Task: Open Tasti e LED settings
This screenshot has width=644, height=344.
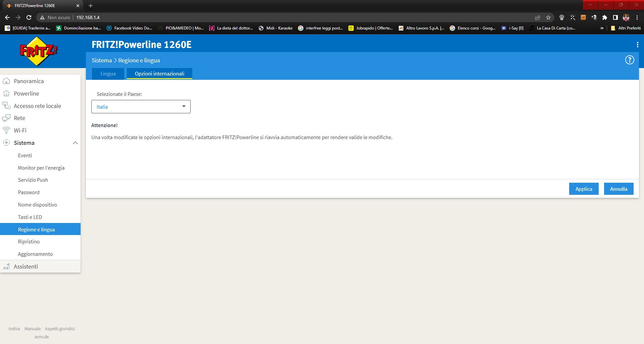Action: click(x=30, y=217)
